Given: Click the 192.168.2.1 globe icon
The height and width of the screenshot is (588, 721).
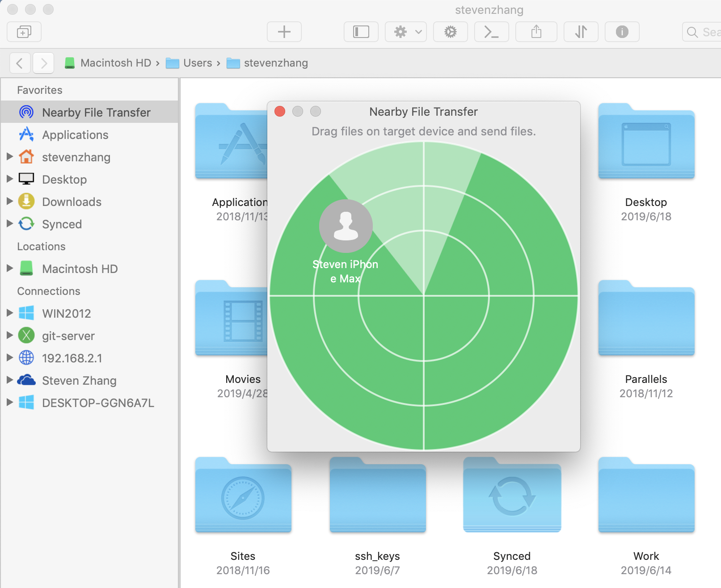Looking at the screenshot, I should click(26, 358).
